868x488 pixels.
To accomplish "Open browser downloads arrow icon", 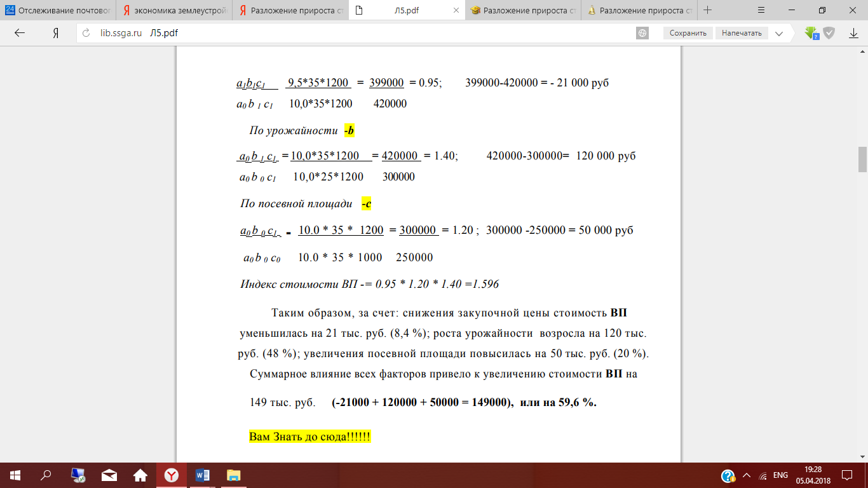I will tap(854, 33).
